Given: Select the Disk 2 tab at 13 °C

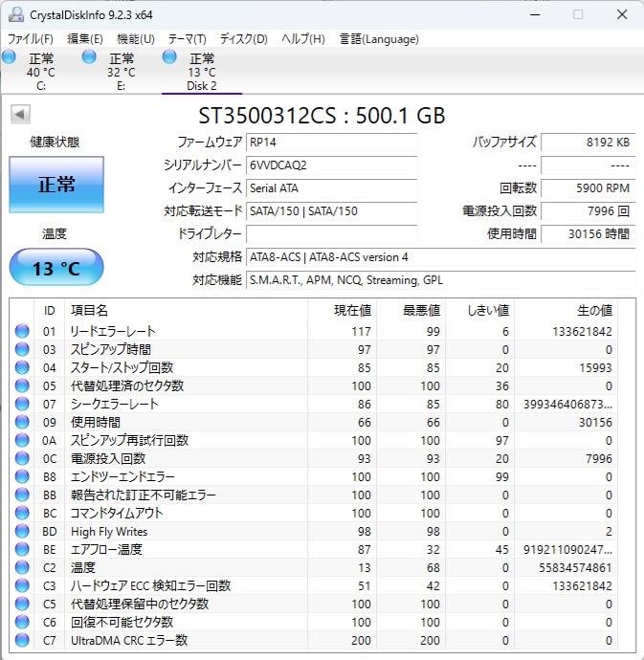Looking at the screenshot, I should 202,72.
